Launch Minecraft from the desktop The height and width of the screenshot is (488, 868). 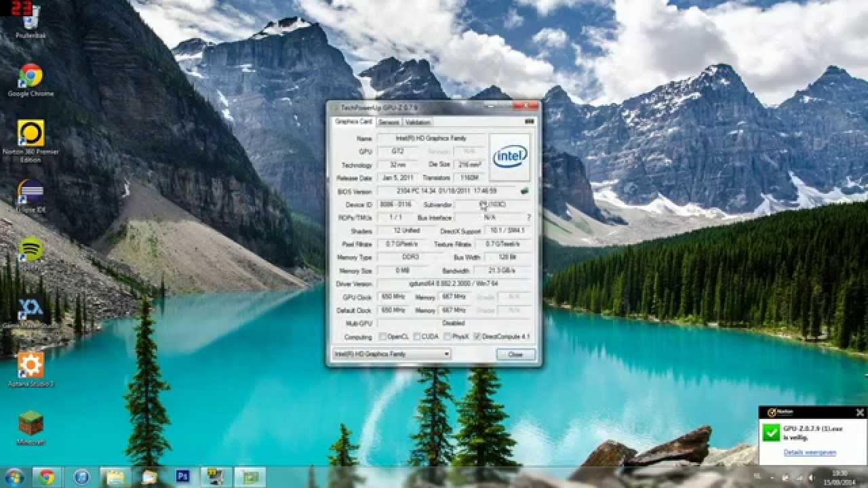point(31,428)
